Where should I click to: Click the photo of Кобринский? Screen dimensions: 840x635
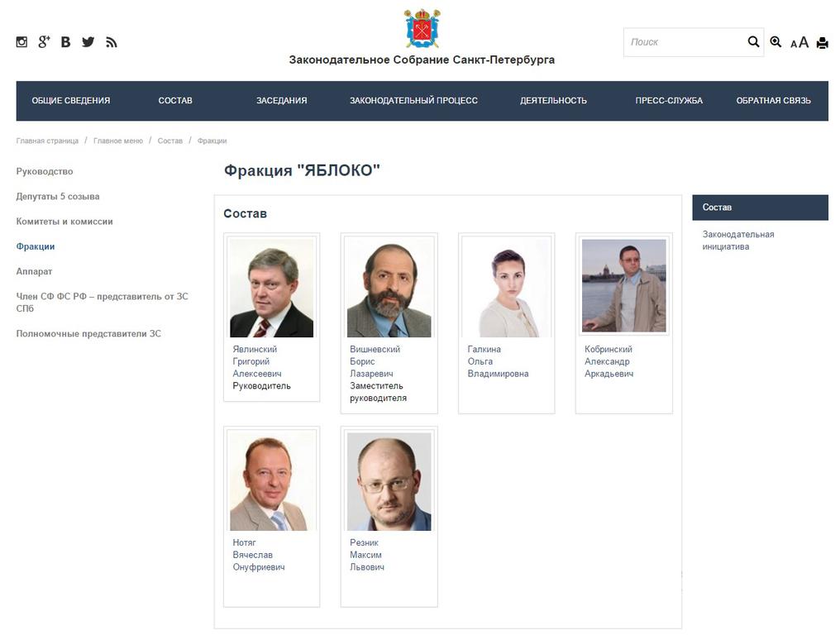[624, 285]
